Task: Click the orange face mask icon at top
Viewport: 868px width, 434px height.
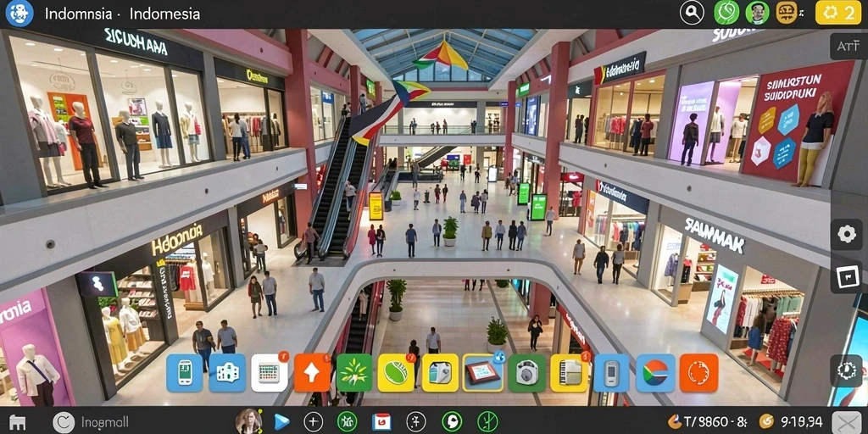Action: point(787,12)
